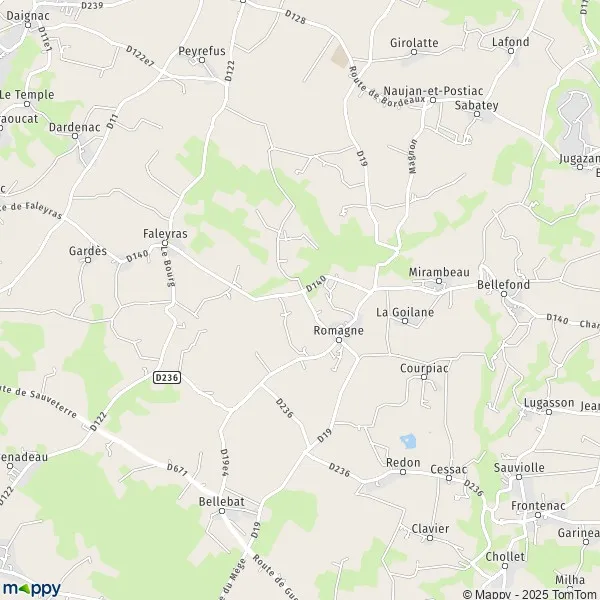Select the Bellefond marker

click(504, 294)
